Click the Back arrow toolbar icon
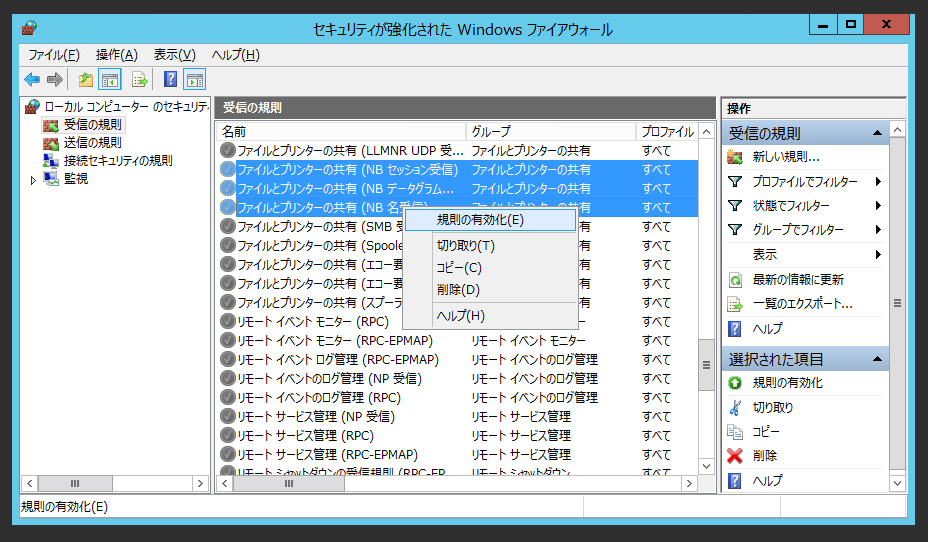Viewport: 928px width, 542px height. [x=32, y=79]
